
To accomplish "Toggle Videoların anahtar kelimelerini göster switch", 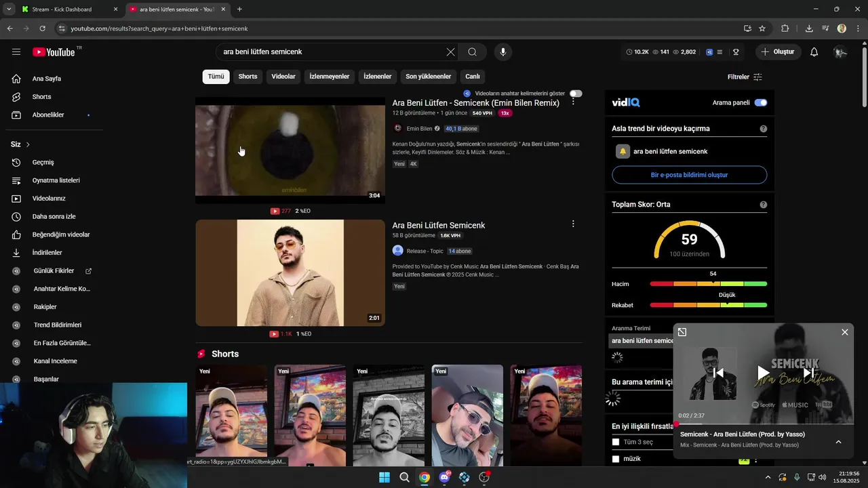I will (x=576, y=94).
